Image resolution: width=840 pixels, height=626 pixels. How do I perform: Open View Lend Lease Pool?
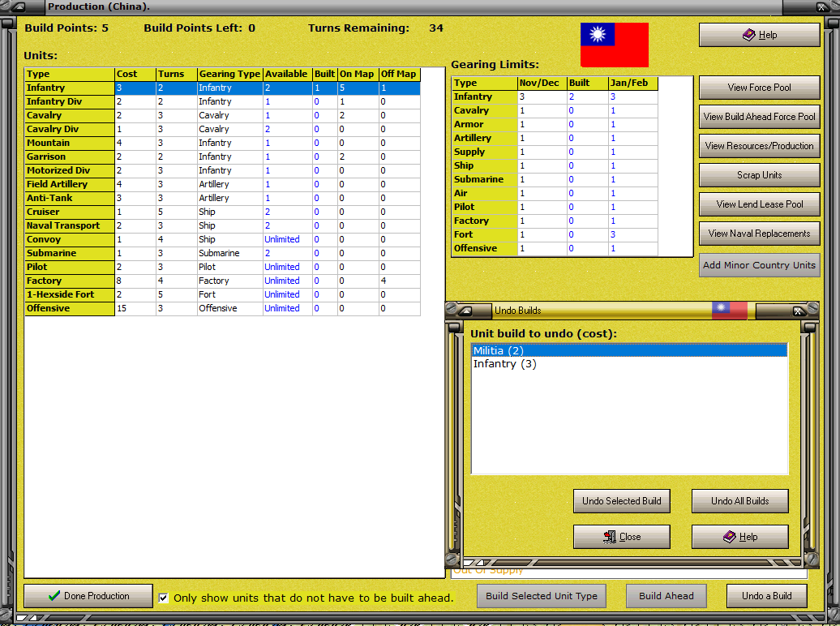(x=759, y=204)
